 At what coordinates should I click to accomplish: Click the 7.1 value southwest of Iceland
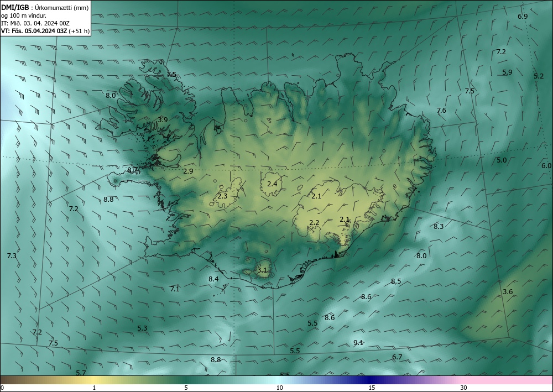(x=175, y=289)
